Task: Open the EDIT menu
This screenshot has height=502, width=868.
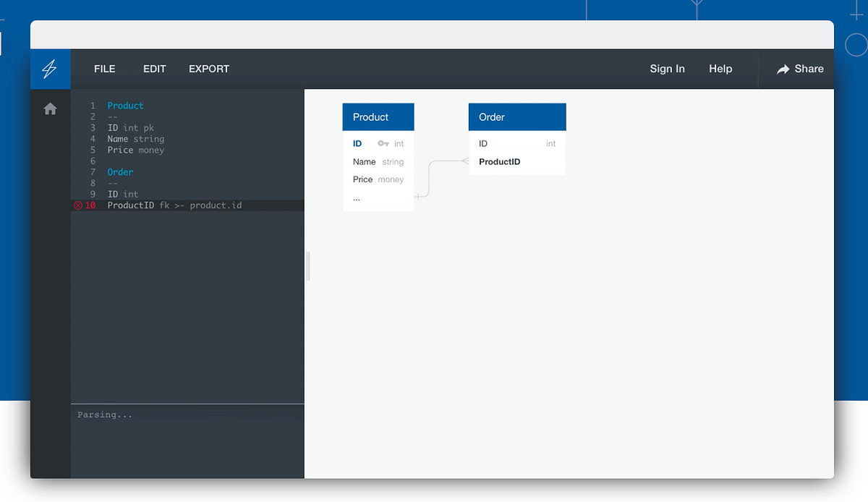Action: tap(154, 69)
